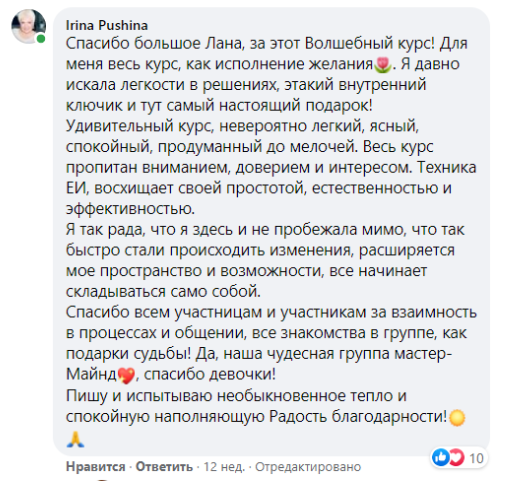Click the word 'эффективностью' in the comment
The width and height of the screenshot is (529, 481).
130,209
